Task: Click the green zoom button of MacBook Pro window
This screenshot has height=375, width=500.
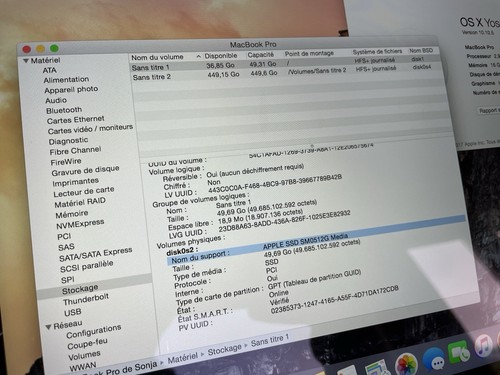Action: (x=54, y=48)
